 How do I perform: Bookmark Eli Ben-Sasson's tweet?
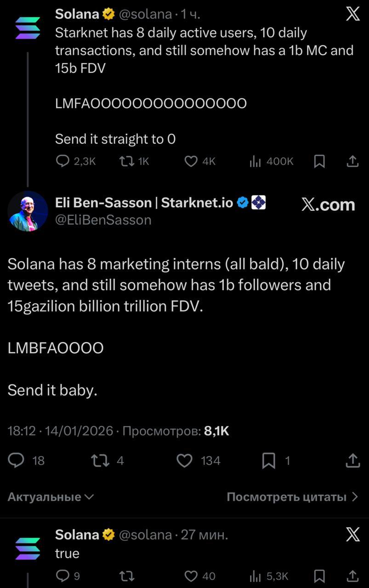tap(268, 460)
